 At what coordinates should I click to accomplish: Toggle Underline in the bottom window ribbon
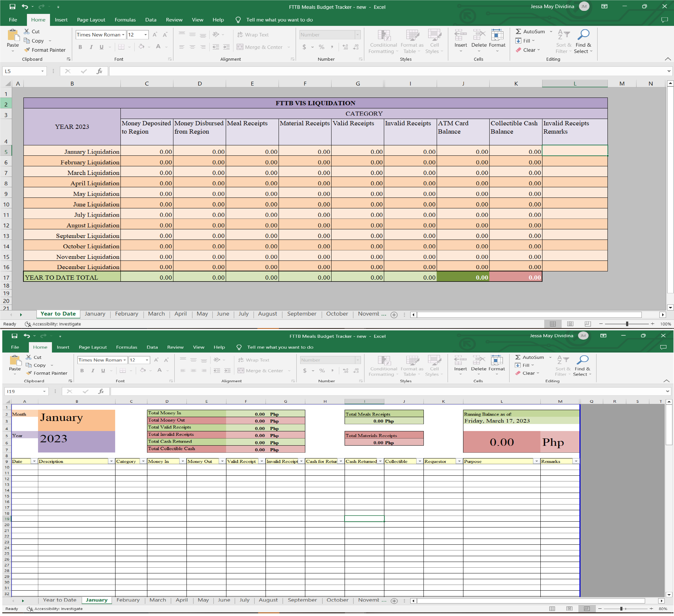[x=103, y=370]
